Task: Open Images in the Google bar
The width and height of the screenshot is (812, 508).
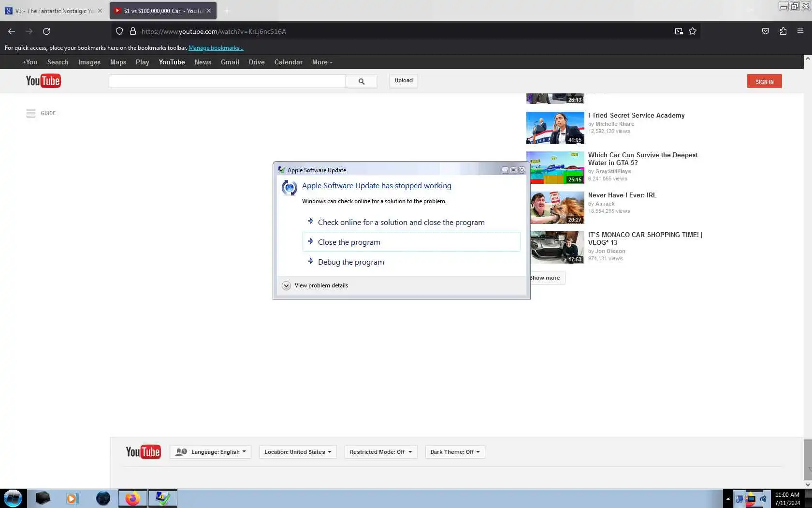Action: point(89,62)
